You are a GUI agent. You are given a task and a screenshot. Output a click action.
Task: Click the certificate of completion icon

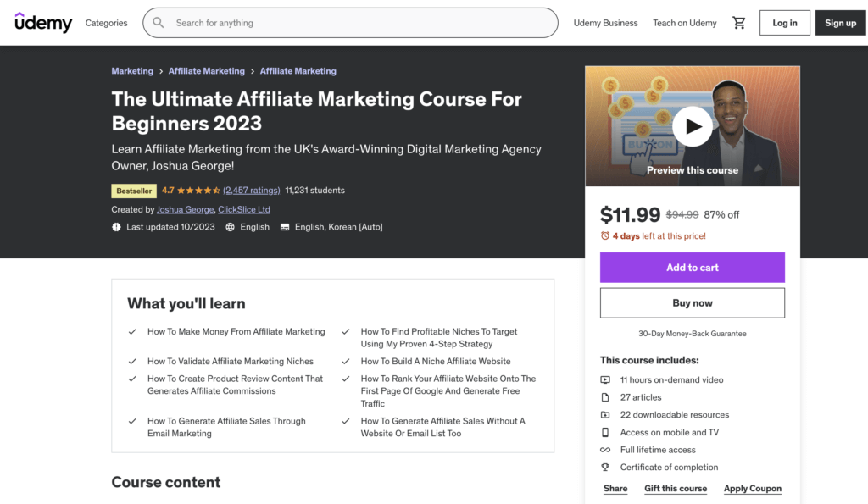pyautogui.click(x=604, y=467)
